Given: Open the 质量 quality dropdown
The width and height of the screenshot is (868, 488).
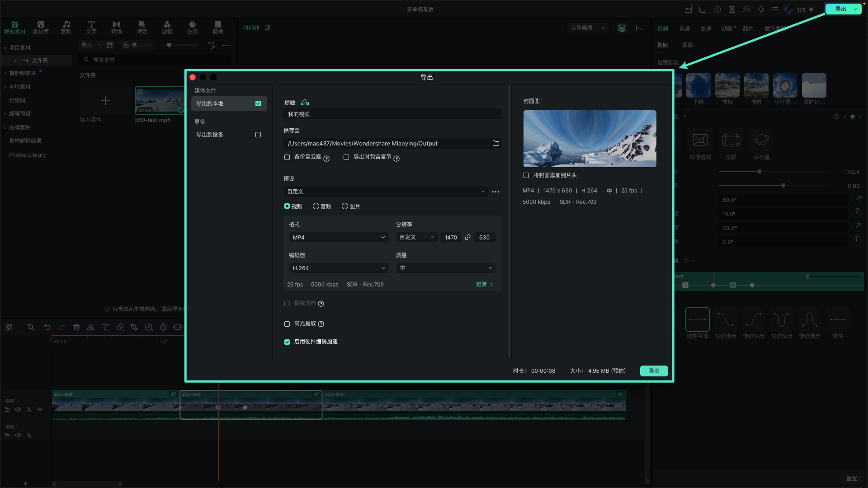Looking at the screenshot, I should pyautogui.click(x=446, y=268).
